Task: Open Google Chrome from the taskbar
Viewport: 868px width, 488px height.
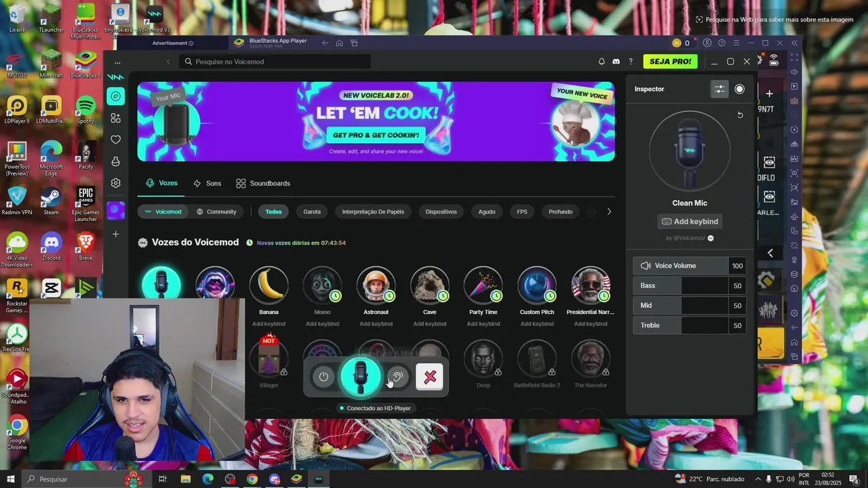Action: tap(252, 479)
